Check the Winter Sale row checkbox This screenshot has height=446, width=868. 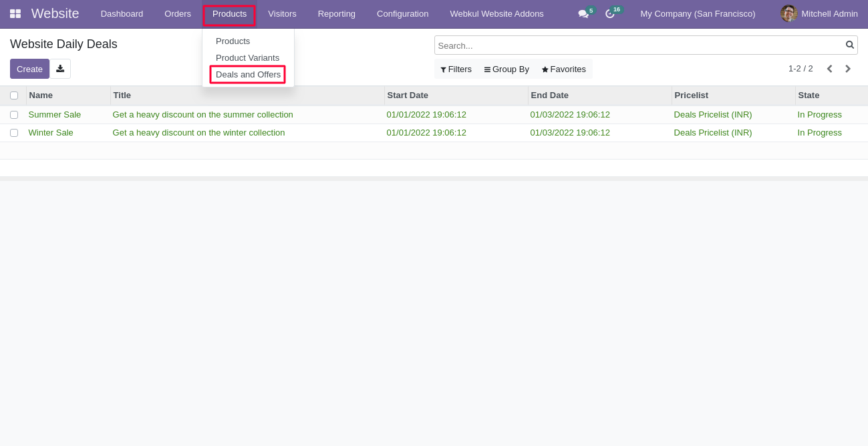[14, 133]
